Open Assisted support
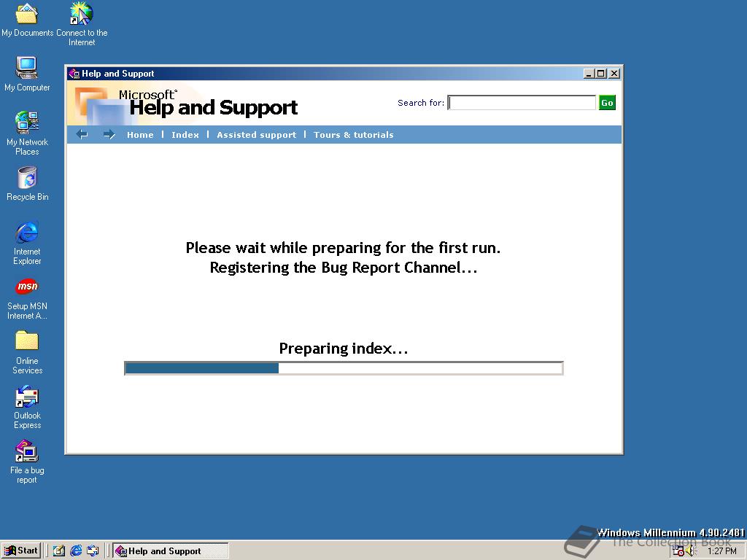 (256, 135)
